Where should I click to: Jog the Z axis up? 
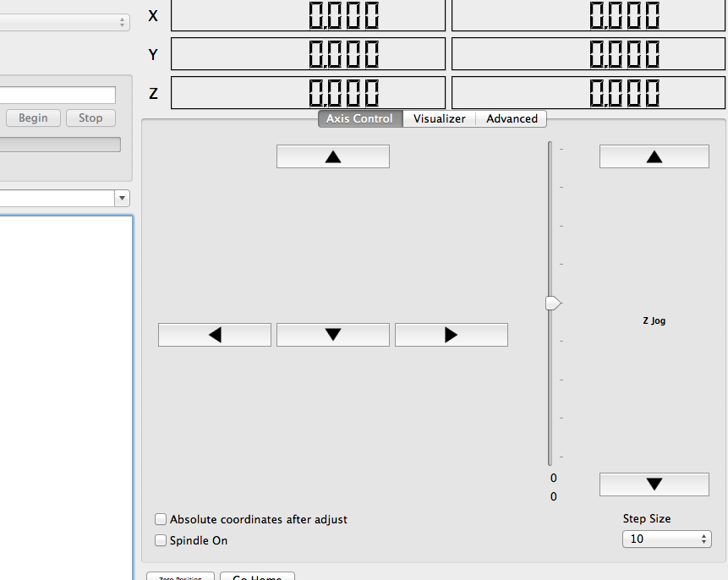coord(654,156)
